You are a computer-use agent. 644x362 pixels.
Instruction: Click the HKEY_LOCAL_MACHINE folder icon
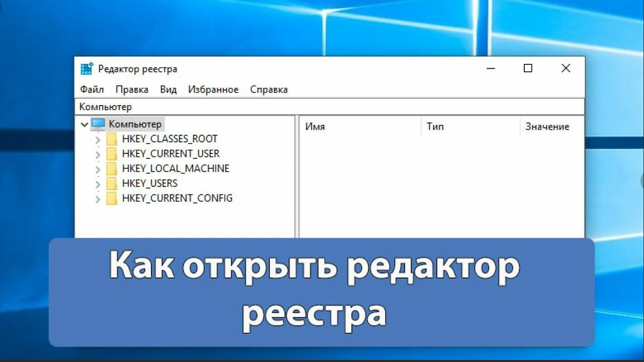[x=112, y=168]
